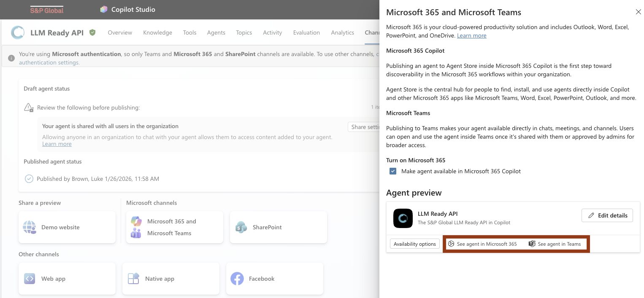Click the LLM Ready API agent avatar
The image size is (644, 298).
(18, 32)
